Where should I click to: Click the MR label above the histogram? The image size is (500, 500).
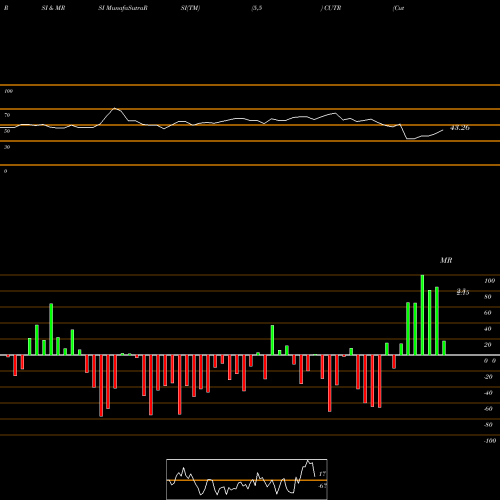(446, 260)
